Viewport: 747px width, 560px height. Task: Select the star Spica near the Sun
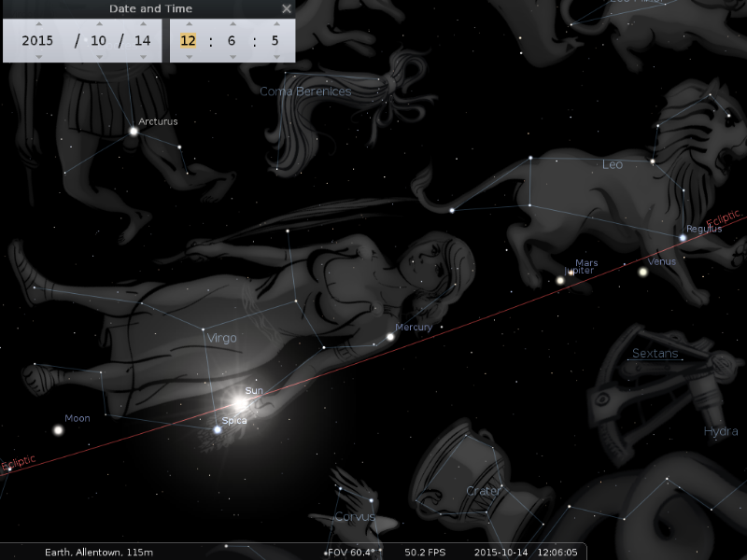(218, 429)
